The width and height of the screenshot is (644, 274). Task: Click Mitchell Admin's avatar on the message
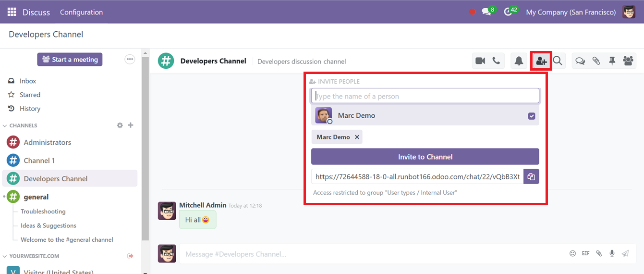tap(167, 211)
